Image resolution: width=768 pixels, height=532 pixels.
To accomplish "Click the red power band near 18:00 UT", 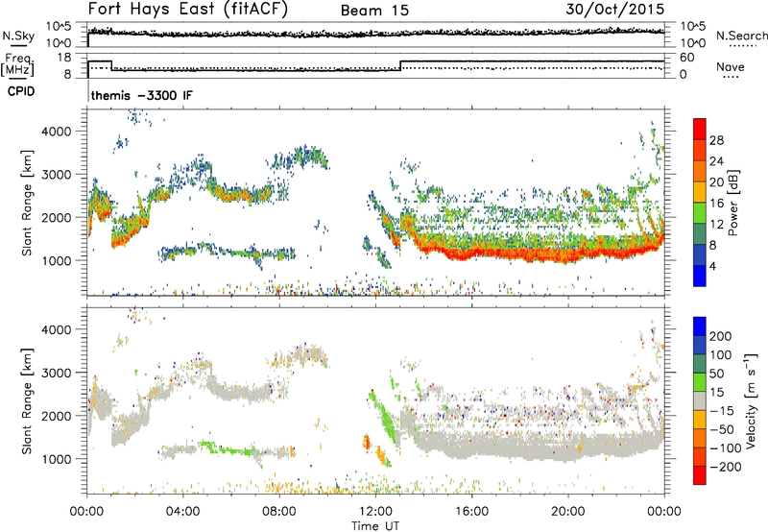I will [x=519, y=254].
